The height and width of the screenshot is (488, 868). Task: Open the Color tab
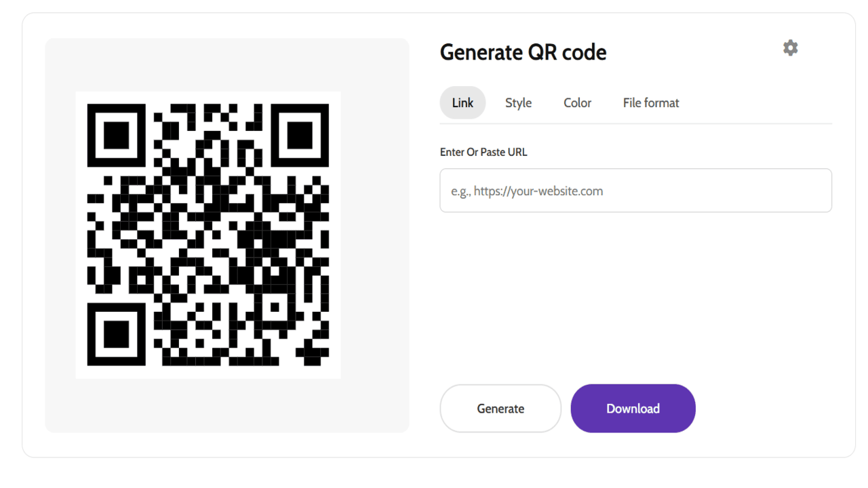pyautogui.click(x=577, y=103)
